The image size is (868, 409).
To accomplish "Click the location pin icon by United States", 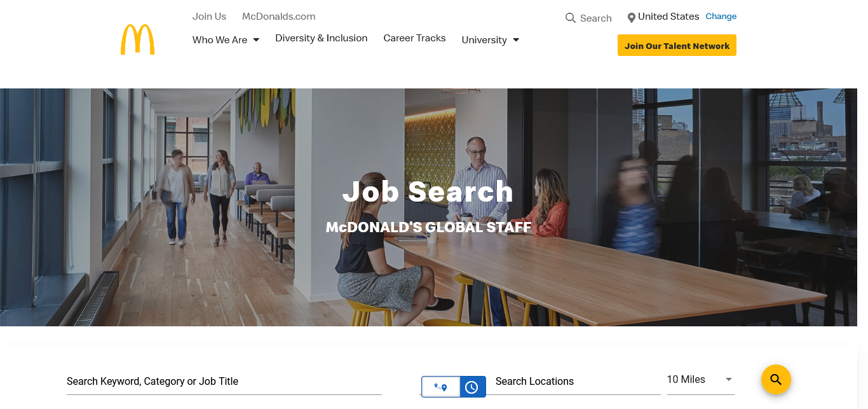I will pos(631,18).
